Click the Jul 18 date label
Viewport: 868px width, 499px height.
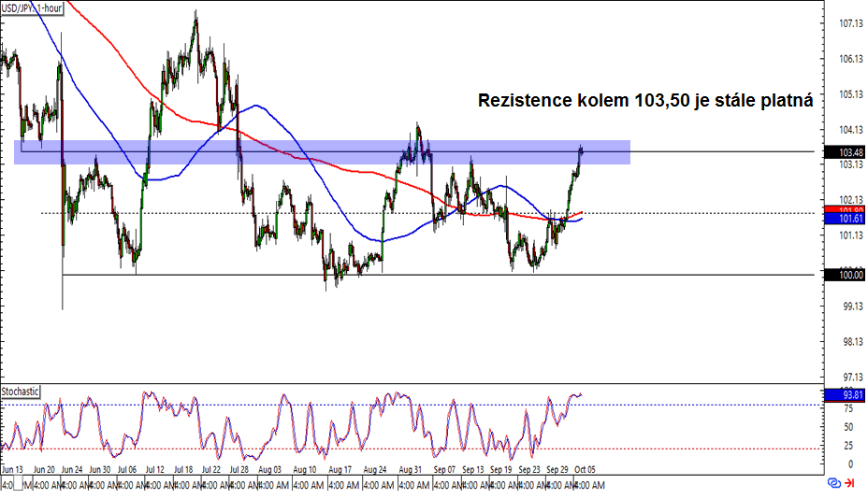(x=183, y=469)
